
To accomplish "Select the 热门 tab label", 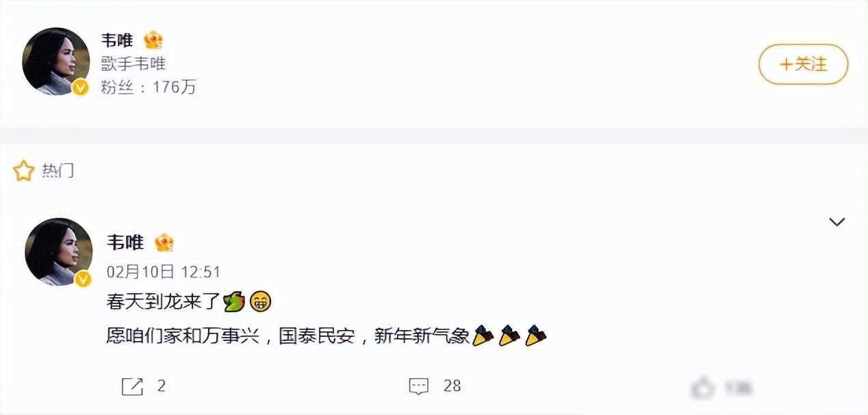I will click(58, 171).
